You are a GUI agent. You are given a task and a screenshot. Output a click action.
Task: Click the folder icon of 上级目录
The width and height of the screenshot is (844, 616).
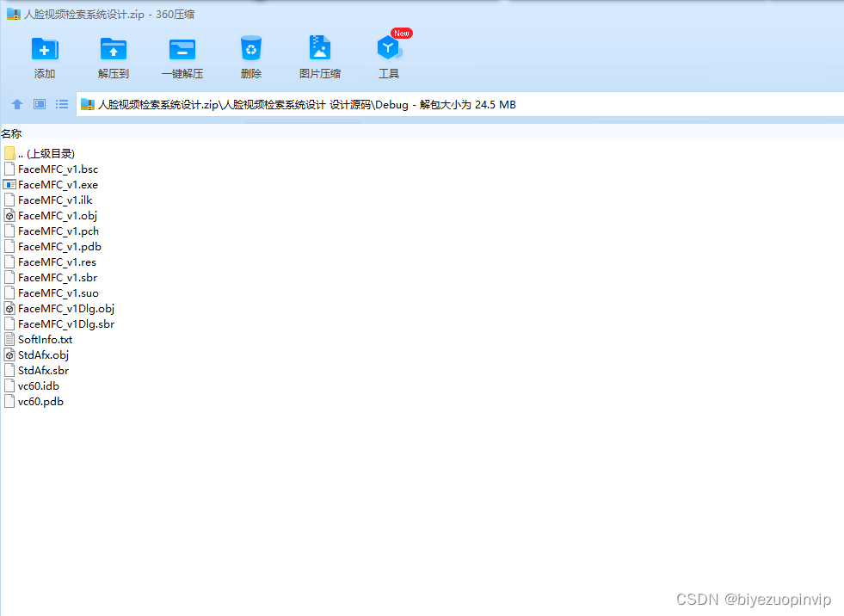(9, 153)
